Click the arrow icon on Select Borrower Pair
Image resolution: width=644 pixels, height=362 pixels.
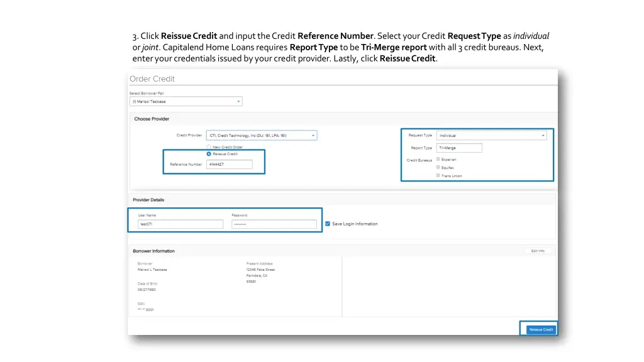click(x=238, y=101)
